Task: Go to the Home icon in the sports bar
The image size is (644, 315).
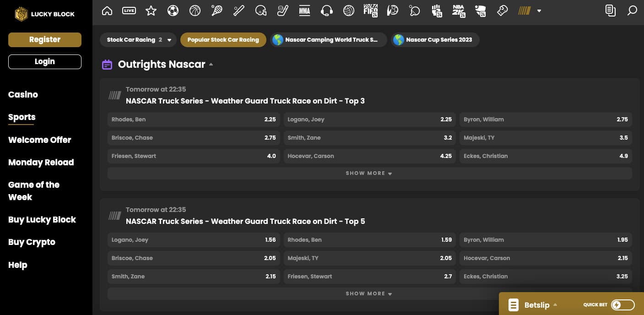Action: 107,11
